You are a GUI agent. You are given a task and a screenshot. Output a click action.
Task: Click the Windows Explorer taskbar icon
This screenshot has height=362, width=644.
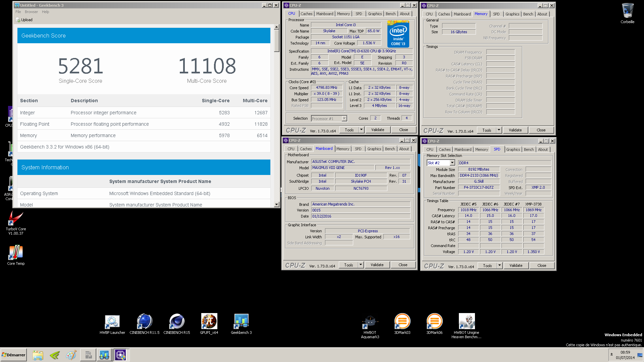tap(38, 355)
